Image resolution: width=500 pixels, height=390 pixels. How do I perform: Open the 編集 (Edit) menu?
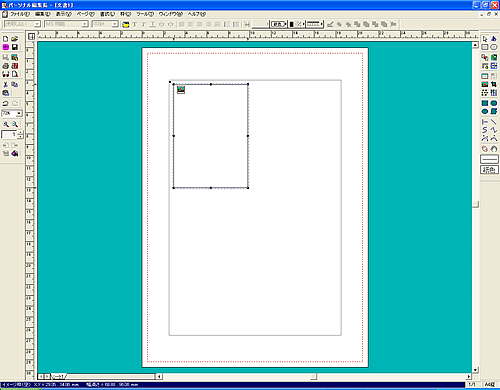click(43, 14)
